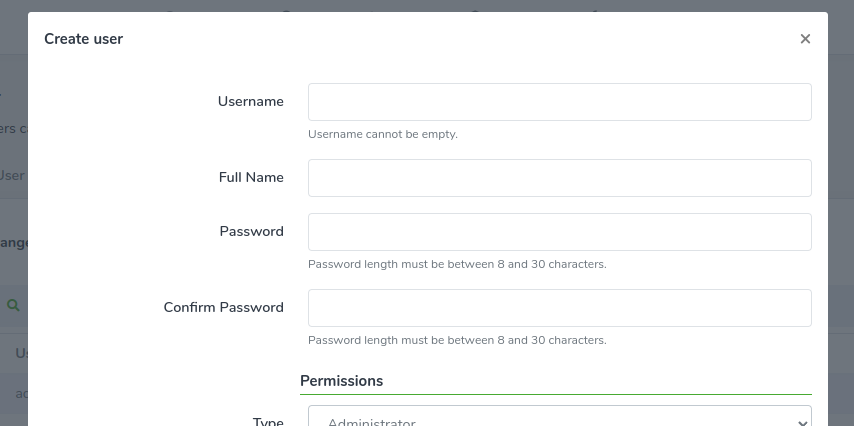Viewport: 854px width, 426px height.
Task: Click the Username field label
Action: click(x=251, y=102)
